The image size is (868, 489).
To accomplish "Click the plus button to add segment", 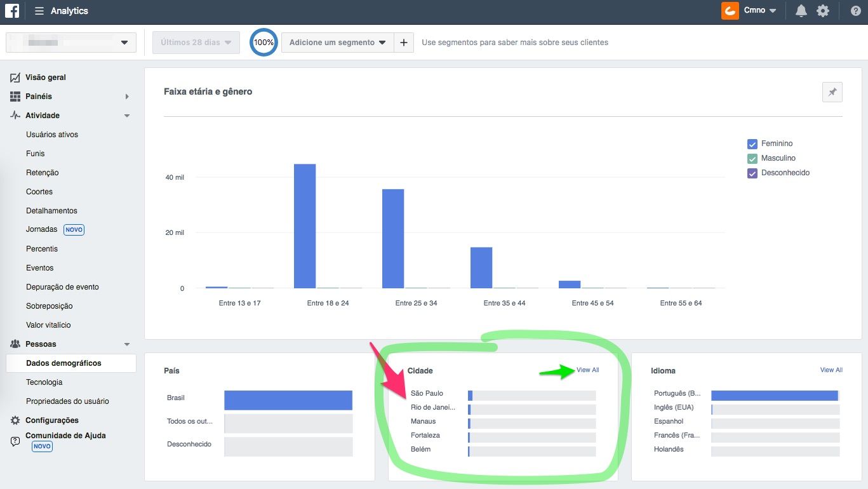I will 403,43.
